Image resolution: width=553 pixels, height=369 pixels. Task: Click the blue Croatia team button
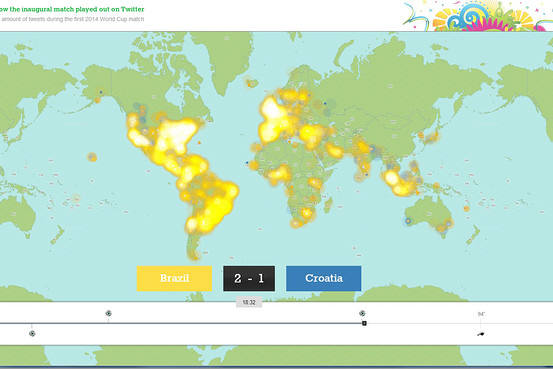coord(323,278)
